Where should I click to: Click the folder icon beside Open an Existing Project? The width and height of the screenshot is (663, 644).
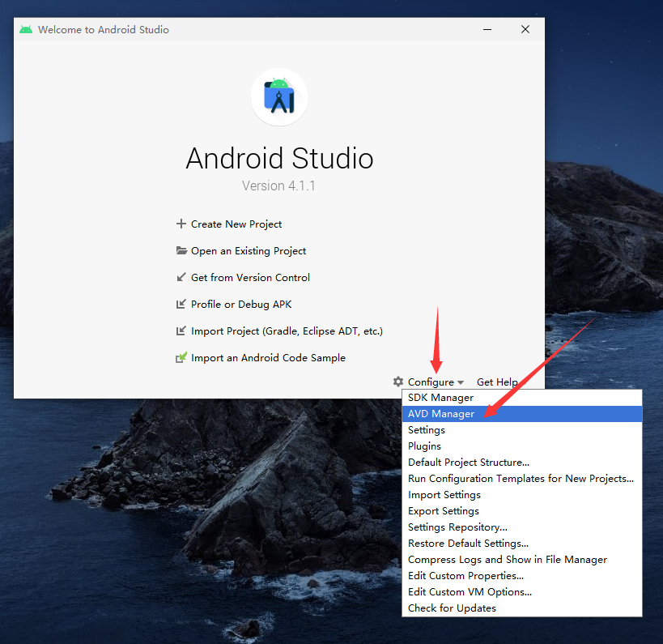pos(181,250)
